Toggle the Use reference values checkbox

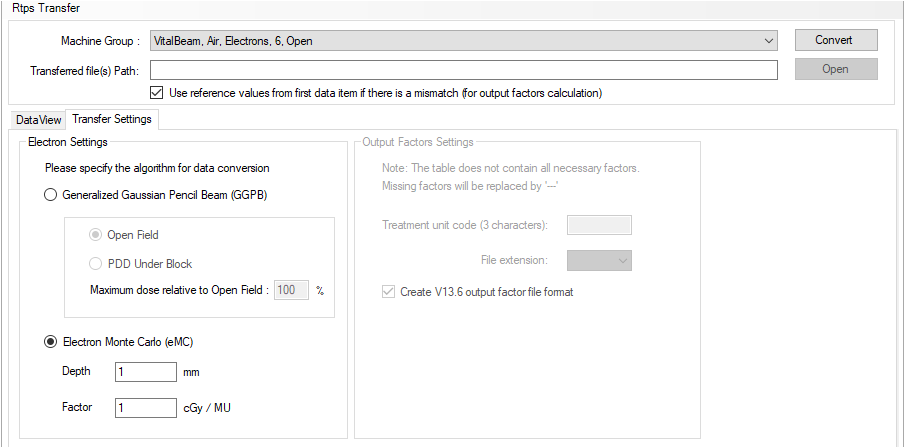(x=156, y=93)
